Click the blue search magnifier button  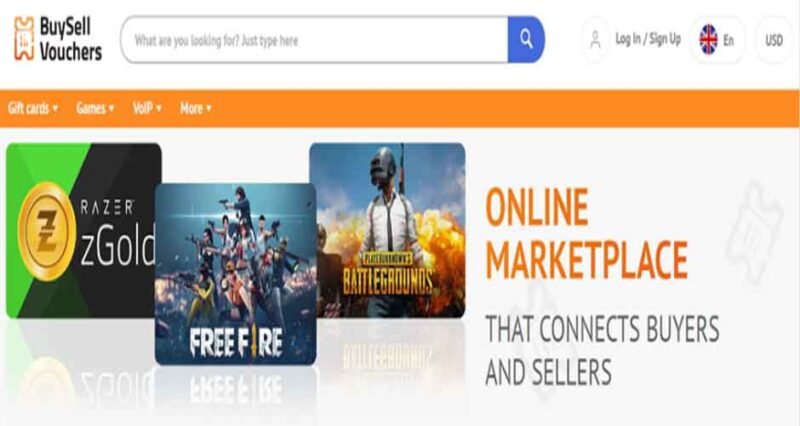click(526, 39)
